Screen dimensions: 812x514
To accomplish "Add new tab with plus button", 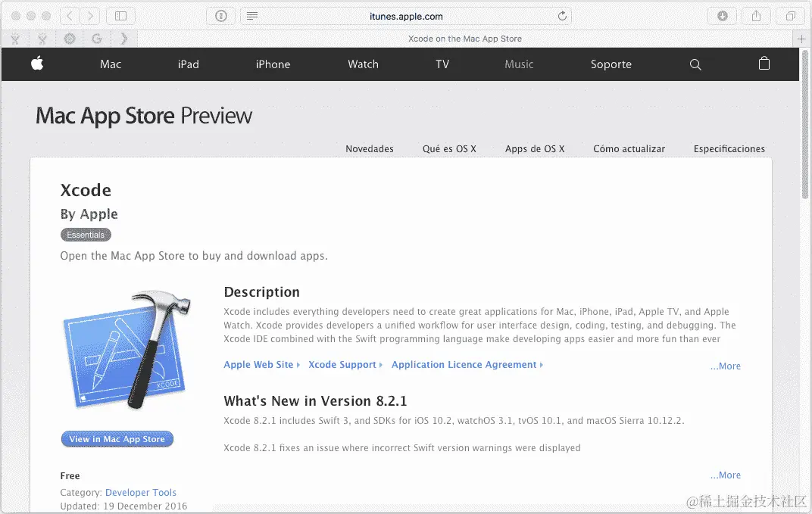I will pyautogui.click(x=801, y=39).
